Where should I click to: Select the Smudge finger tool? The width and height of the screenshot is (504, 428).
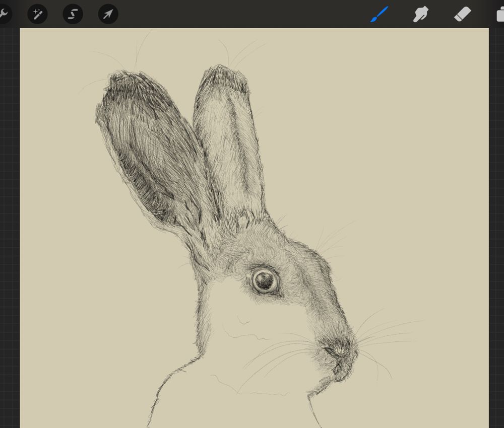(421, 14)
